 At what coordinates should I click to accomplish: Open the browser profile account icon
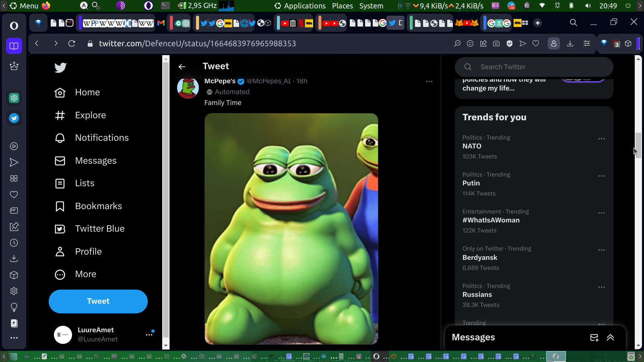pyautogui.click(x=554, y=43)
